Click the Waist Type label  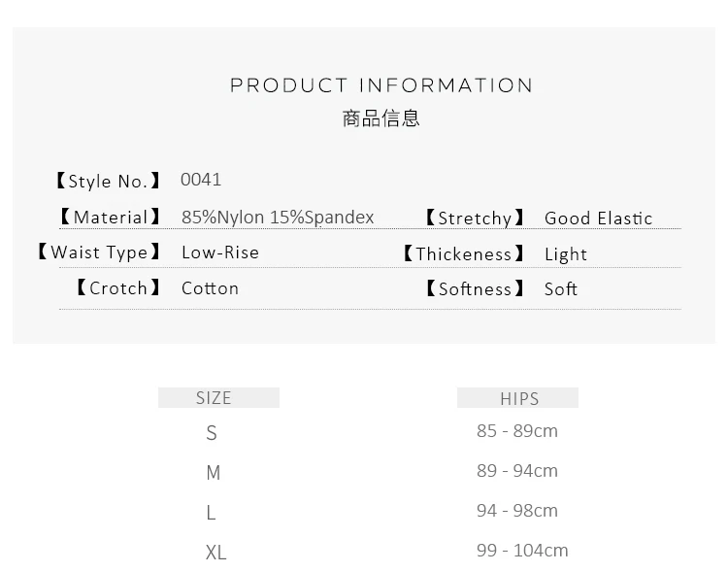[x=99, y=252]
